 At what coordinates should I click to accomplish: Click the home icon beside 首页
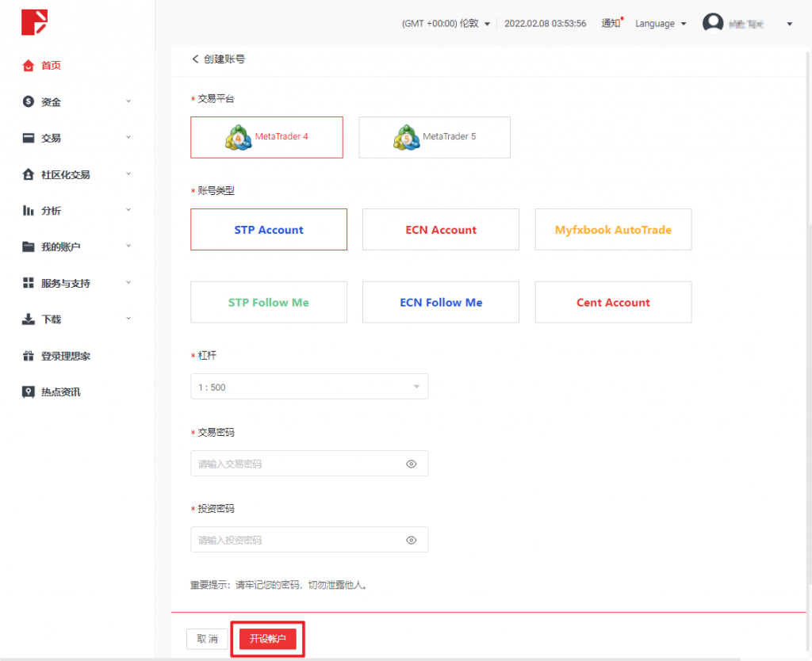coord(29,66)
